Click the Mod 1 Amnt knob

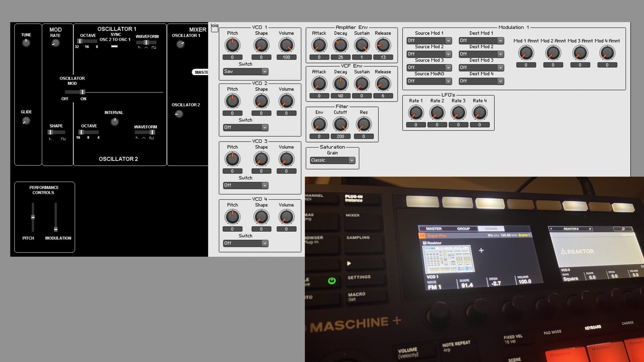pyautogui.click(x=526, y=53)
